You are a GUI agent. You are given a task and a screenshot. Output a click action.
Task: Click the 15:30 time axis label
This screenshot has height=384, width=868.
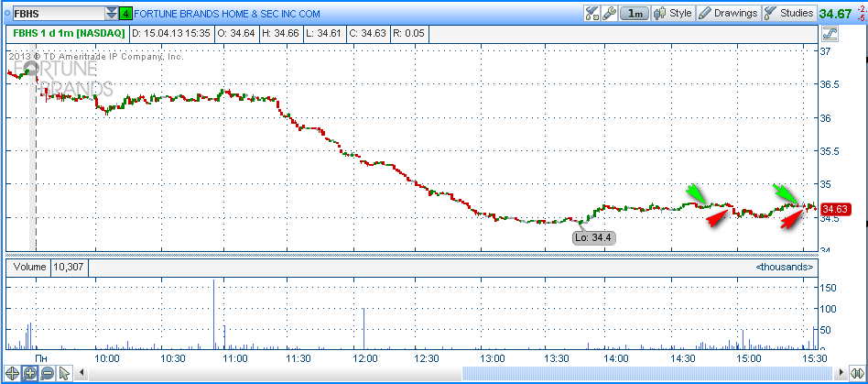[816, 359]
